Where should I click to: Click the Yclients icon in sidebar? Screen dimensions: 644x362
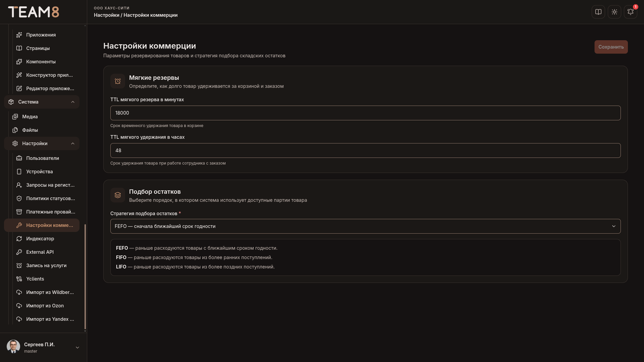tap(19, 279)
